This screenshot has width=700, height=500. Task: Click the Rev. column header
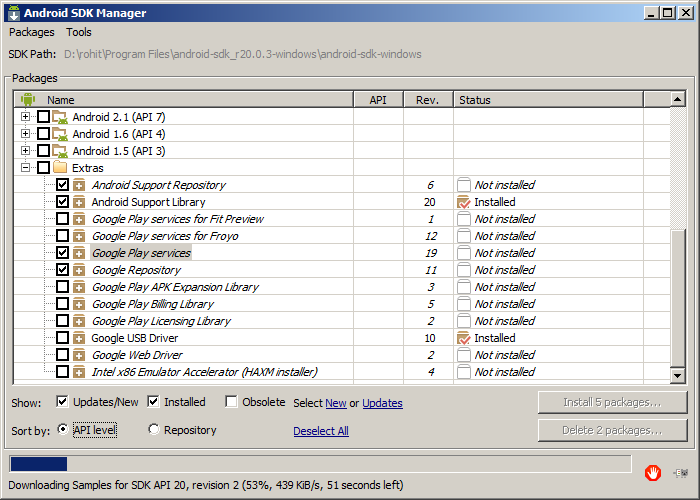[x=428, y=100]
